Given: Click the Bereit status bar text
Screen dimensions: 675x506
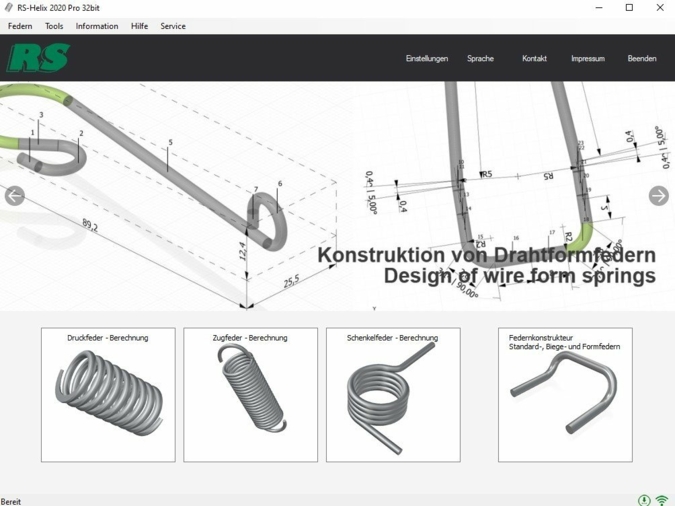Looking at the screenshot, I should [x=11, y=502].
